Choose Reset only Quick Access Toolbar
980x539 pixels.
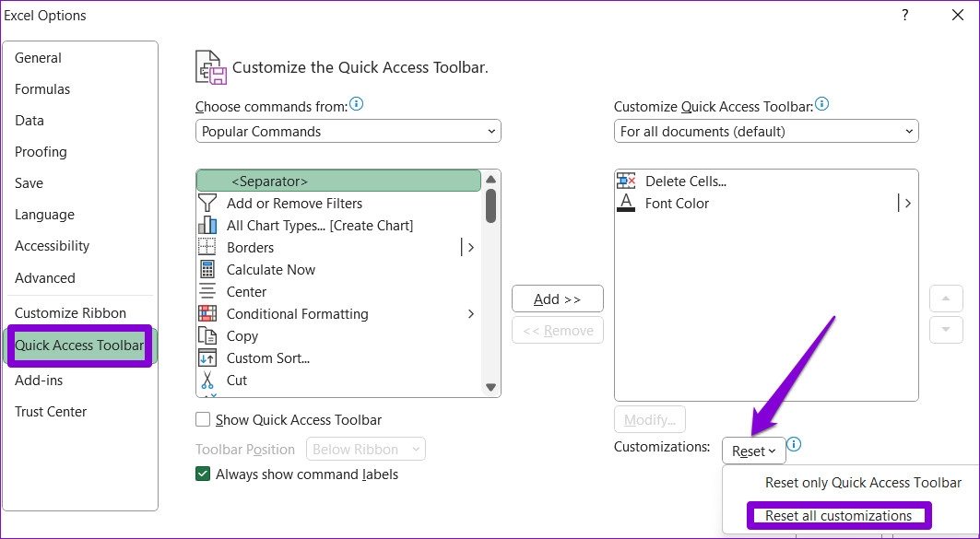click(863, 483)
